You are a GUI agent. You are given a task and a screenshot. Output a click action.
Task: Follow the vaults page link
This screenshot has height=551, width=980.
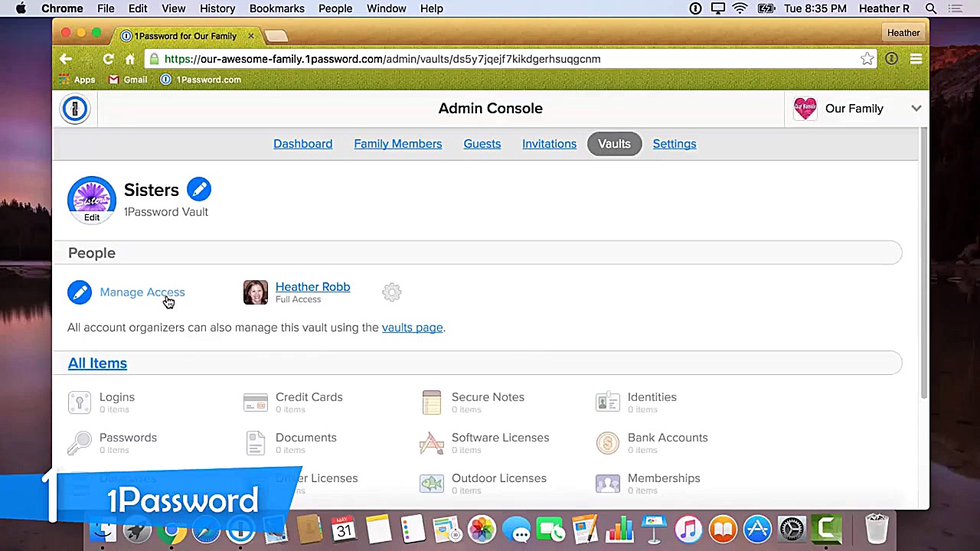(x=412, y=328)
